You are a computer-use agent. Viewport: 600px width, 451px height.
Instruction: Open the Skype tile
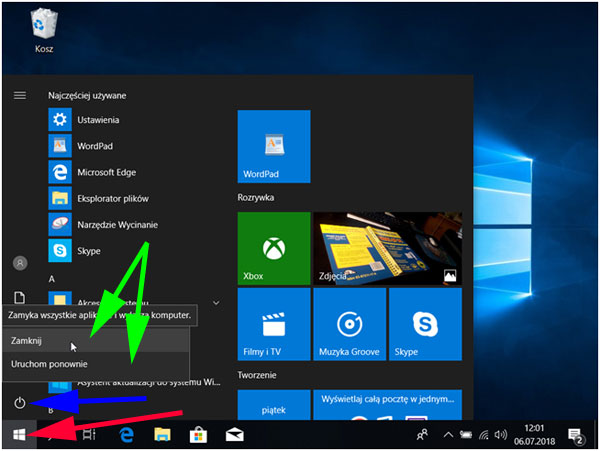click(426, 324)
